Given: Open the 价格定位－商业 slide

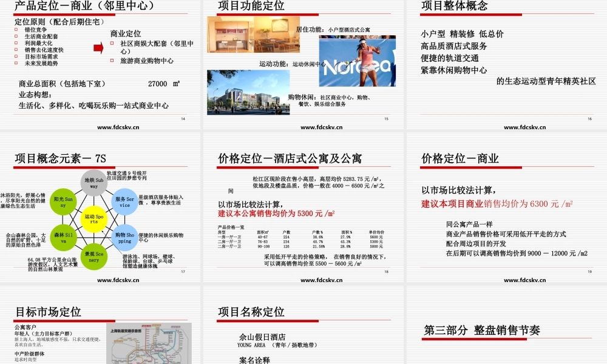Looking at the screenshot, I should [x=507, y=207].
